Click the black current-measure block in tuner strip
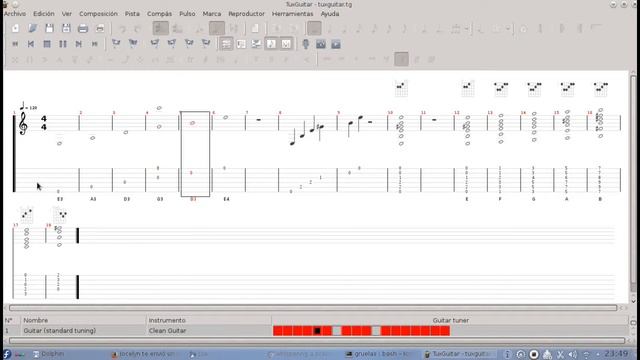This screenshot has width=640, height=360. pos(317,331)
